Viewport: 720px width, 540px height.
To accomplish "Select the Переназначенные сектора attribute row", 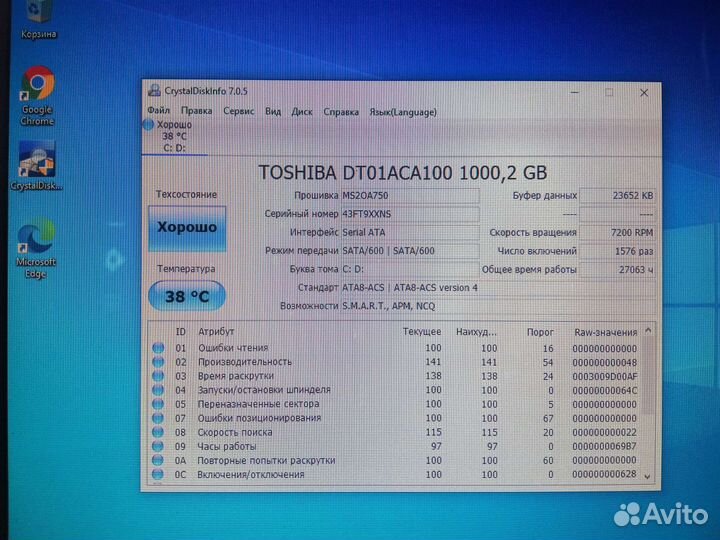I will pos(395,404).
